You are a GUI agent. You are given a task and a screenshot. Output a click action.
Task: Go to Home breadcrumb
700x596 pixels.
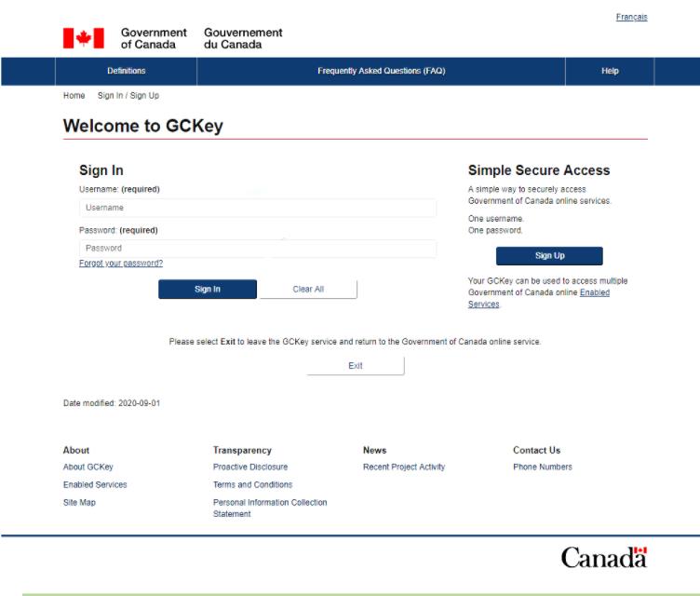coord(74,96)
